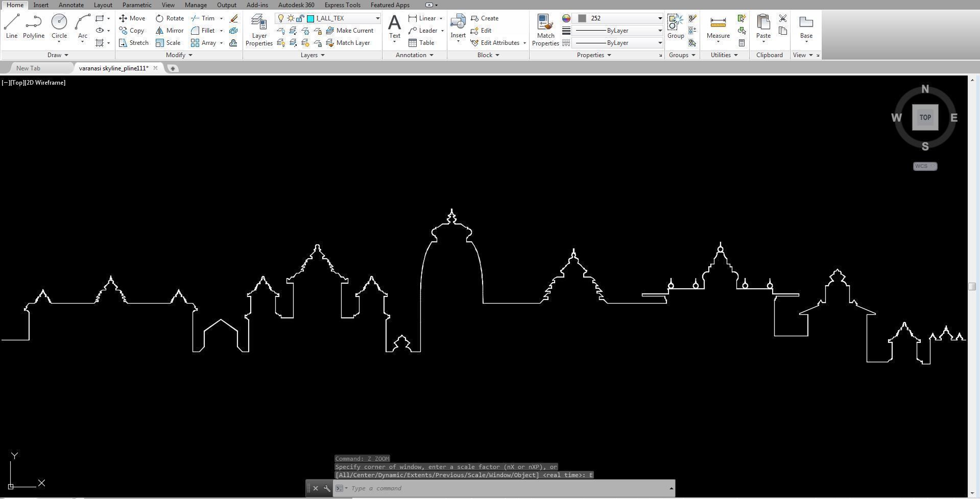Screen dimensions: 980x499
Task: Toggle the layer freeze sun icon in layer dropdown
Action: click(291, 18)
